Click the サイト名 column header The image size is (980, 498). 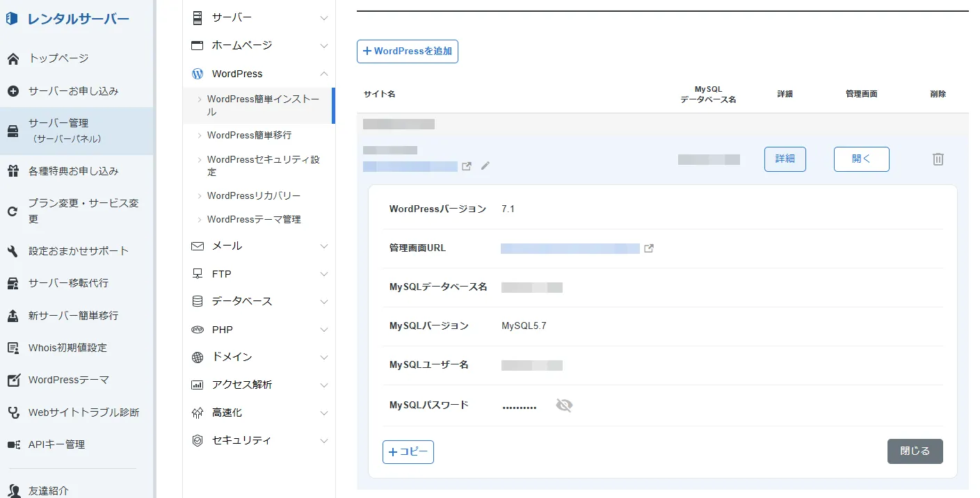[379, 94]
